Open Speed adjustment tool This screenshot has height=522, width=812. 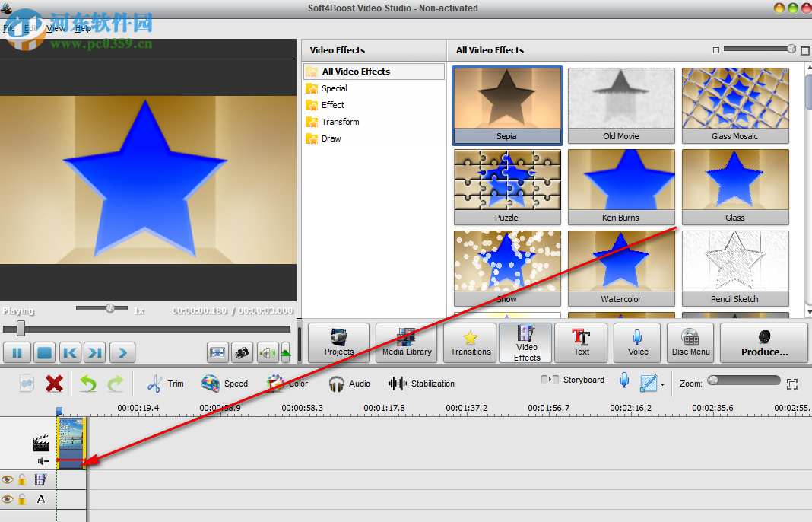[224, 384]
